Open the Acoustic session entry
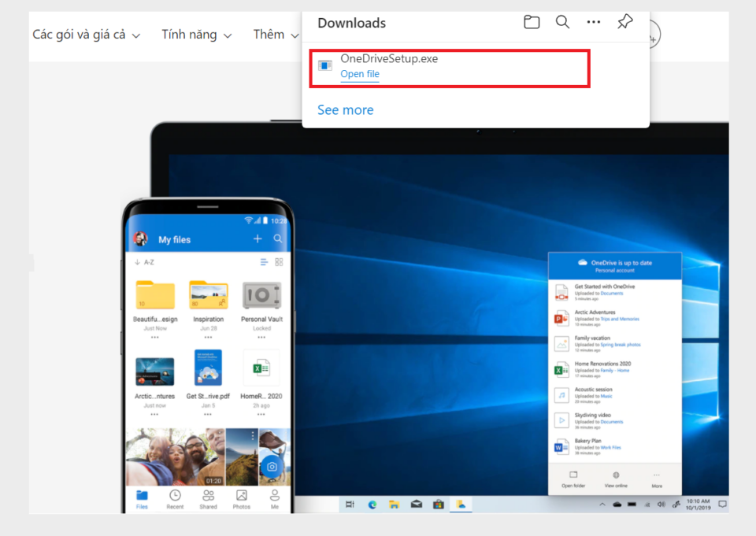 [x=615, y=395]
